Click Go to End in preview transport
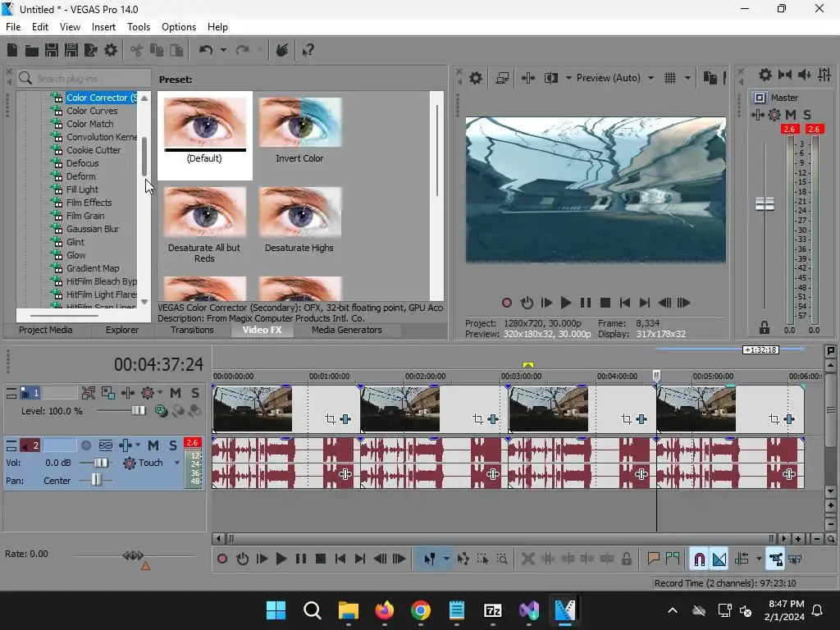The height and width of the screenshot is (630, 840). [x=645, y=304]
